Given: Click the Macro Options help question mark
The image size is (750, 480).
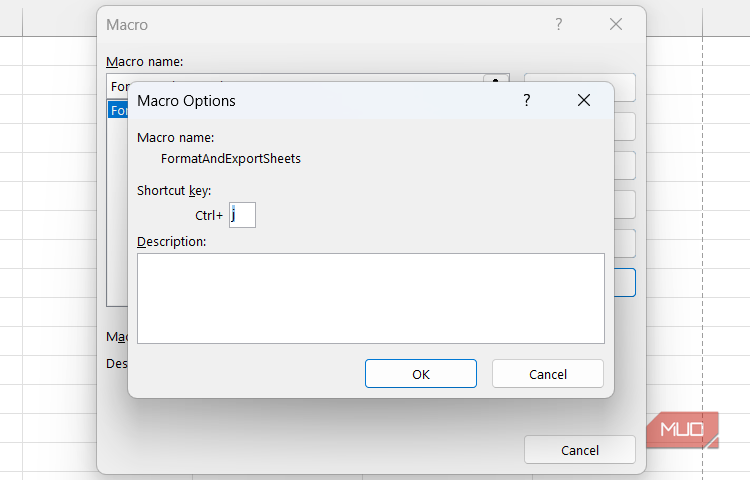Looking at the screenshot, I should (x=527, y=100).
